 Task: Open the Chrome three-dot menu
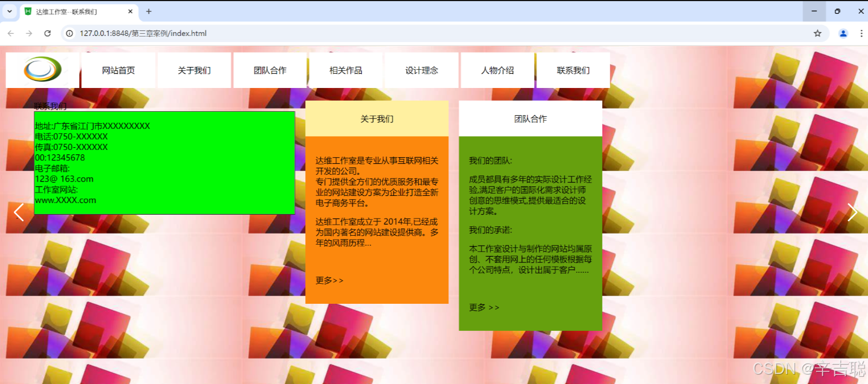coord(861,33)
